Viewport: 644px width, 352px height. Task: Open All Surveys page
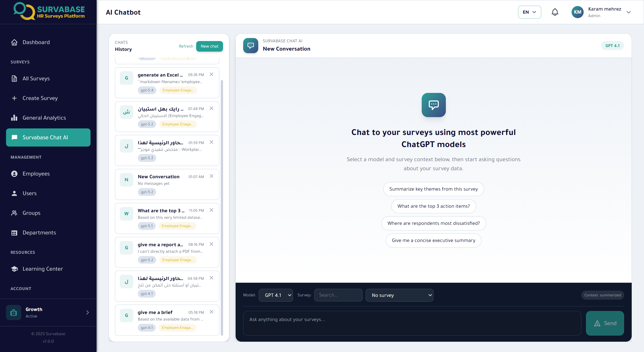pos(48,79)
